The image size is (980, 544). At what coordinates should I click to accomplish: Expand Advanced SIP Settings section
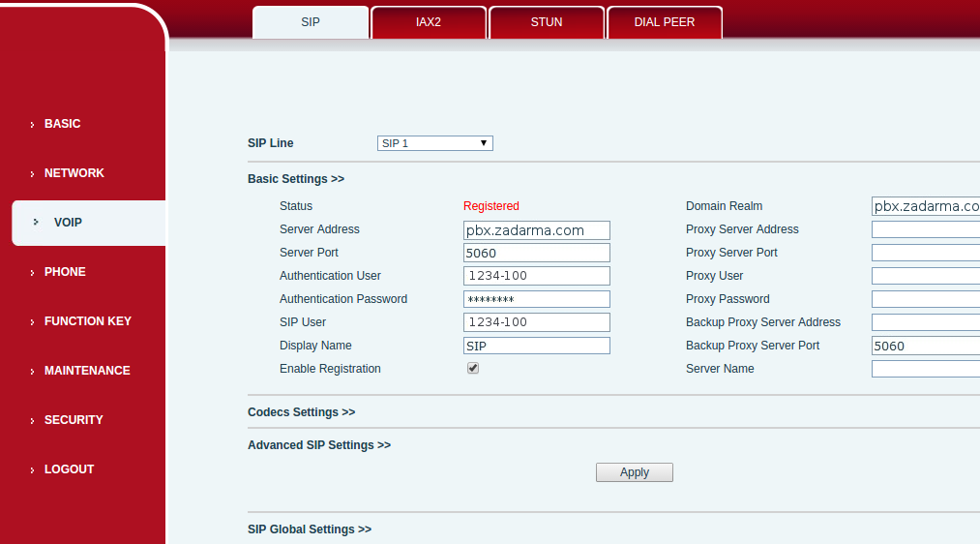(318, 445)
